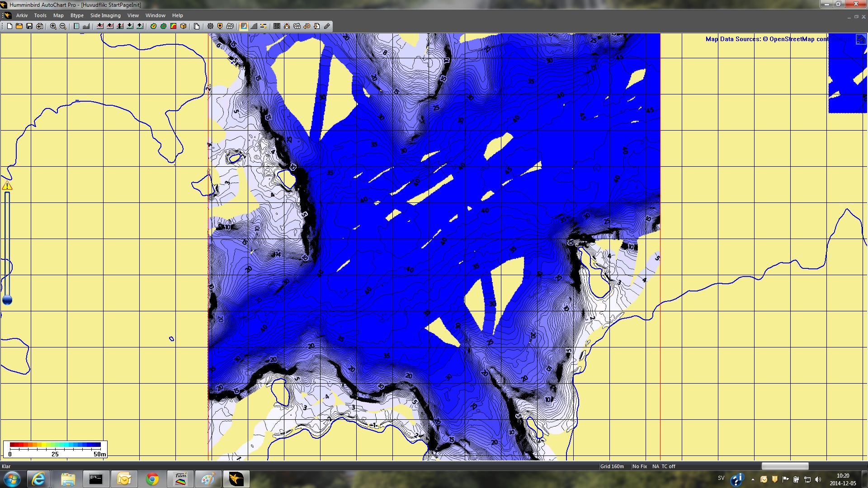Click the New file toolbar icon
The height and width of the screenshot is (488, 868).
coord(9,26)
